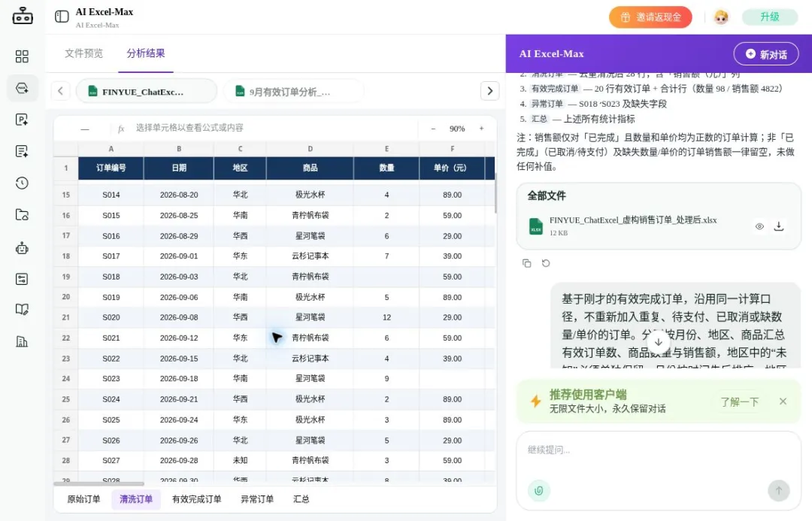This screenshot has width=812, height=521.
Task: Switch to 文件预览 tab
Action: [x=84, y=53]
